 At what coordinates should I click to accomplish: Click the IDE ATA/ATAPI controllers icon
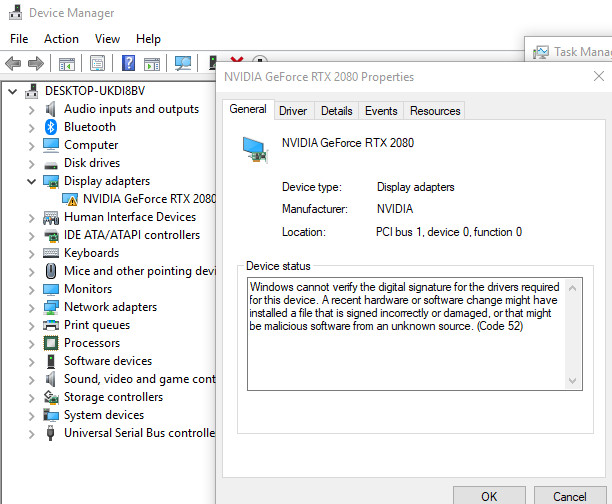[51, 235]
